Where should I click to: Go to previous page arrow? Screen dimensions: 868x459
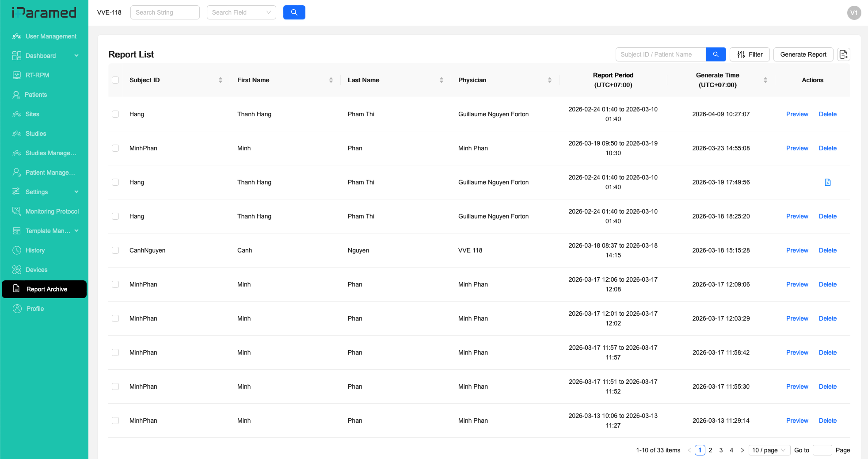(689, 450)
